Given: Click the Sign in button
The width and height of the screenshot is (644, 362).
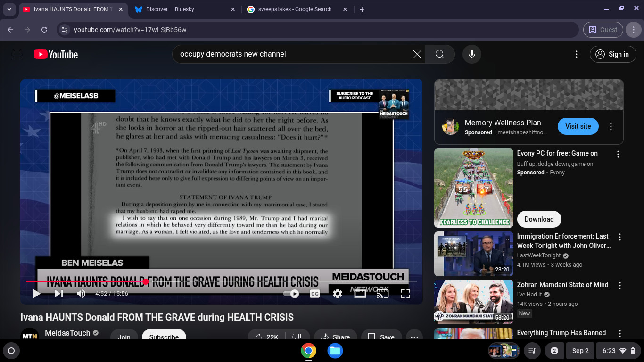Looking at the screenshot, I should tap(613, 54).
